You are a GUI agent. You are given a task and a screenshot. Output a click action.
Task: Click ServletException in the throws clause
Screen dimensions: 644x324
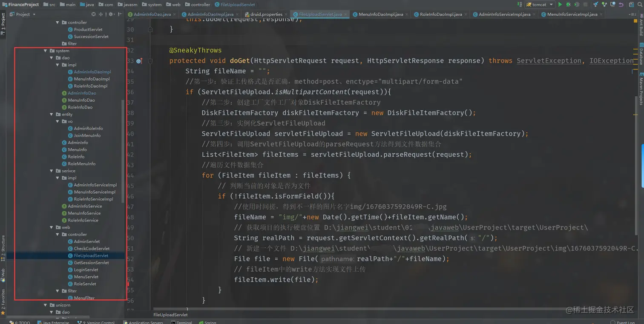coord(549,60)
